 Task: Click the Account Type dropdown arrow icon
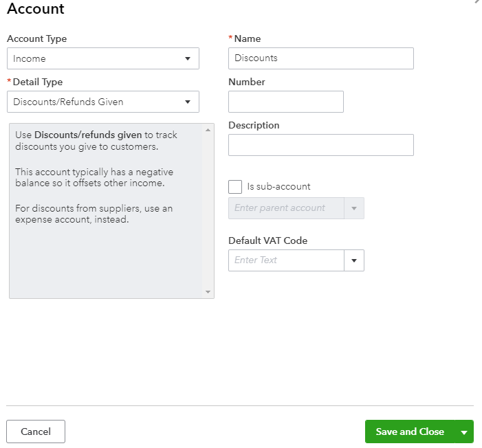pos(188,58)
